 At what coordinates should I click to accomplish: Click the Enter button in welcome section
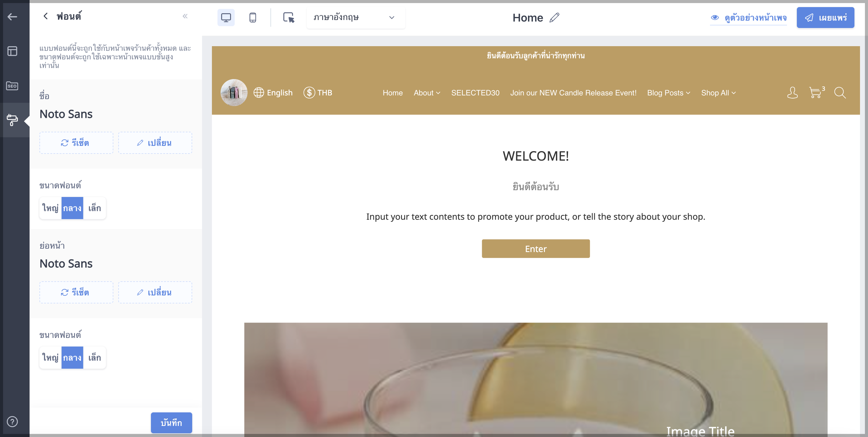coord(536,249)
